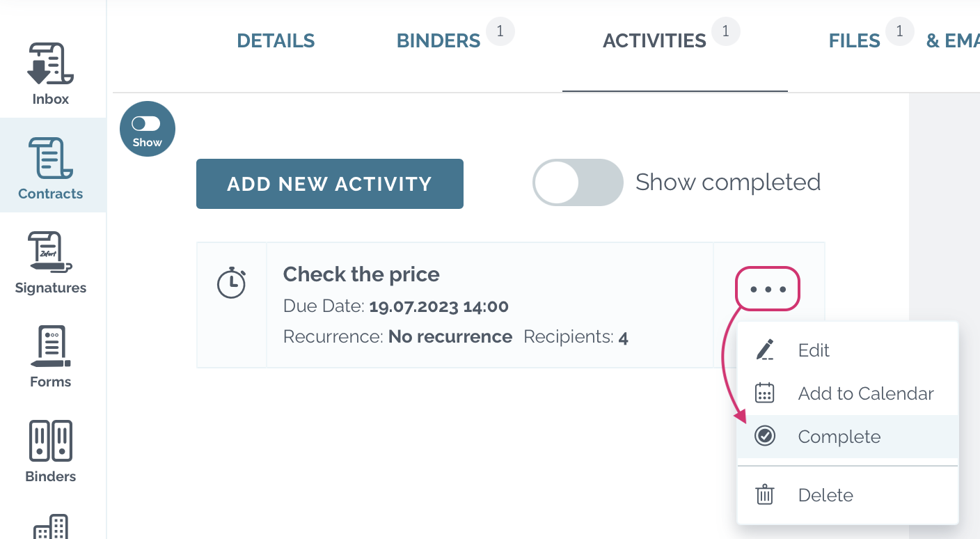Image resolution: width=980 pixels, height=539 pixels.
Task: Click the ADD NEW ACTIVITY button
Action: (x=330, y=184)
